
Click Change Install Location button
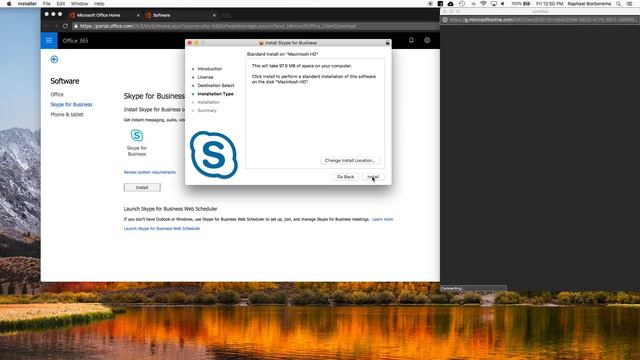pos(350,160)
